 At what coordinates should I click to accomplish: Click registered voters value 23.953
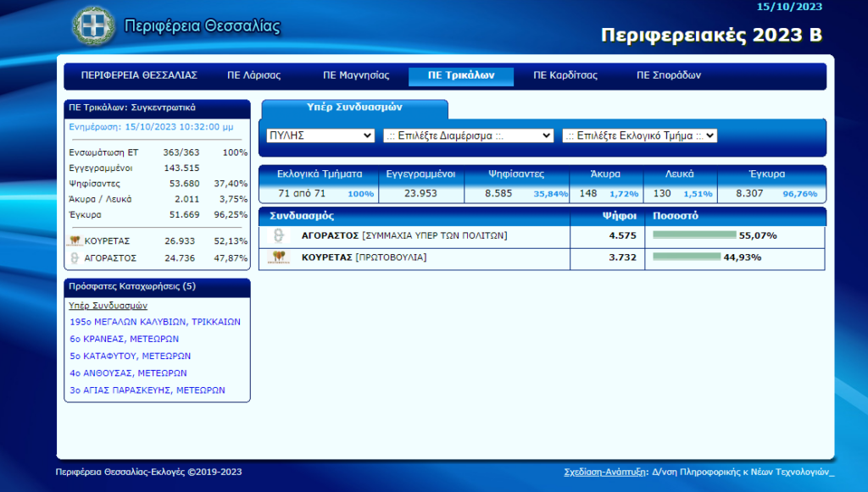pyautogui.click(x=420, y=193)
